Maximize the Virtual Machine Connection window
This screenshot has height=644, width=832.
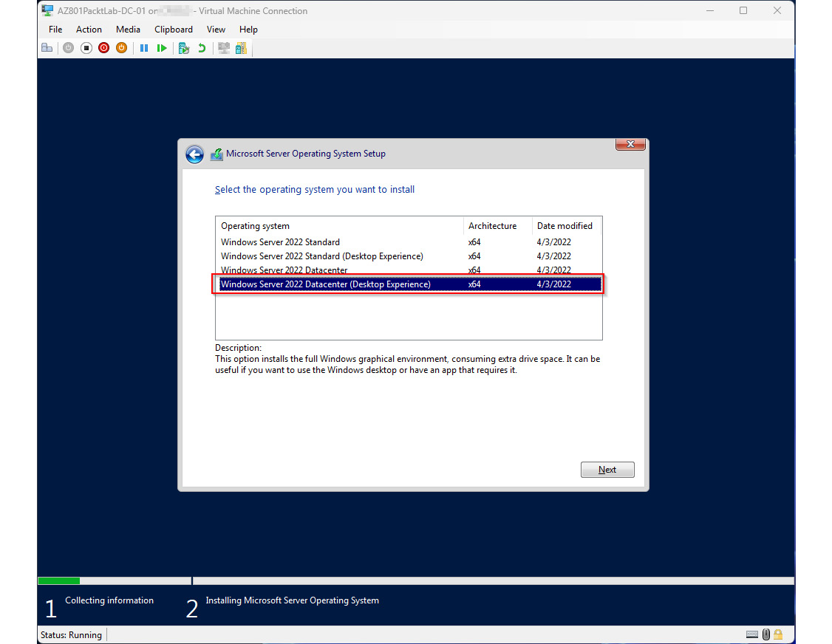point(743,10)
